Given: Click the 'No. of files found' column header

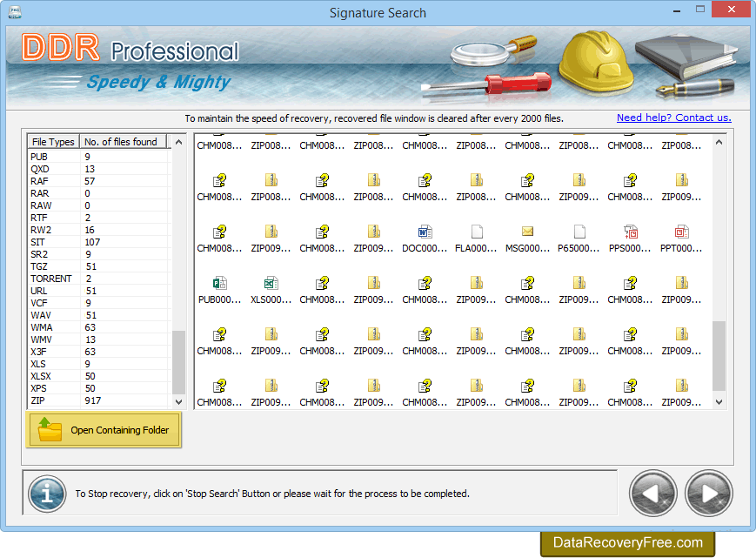Looking at the screenshot, I should click(121, 142).
